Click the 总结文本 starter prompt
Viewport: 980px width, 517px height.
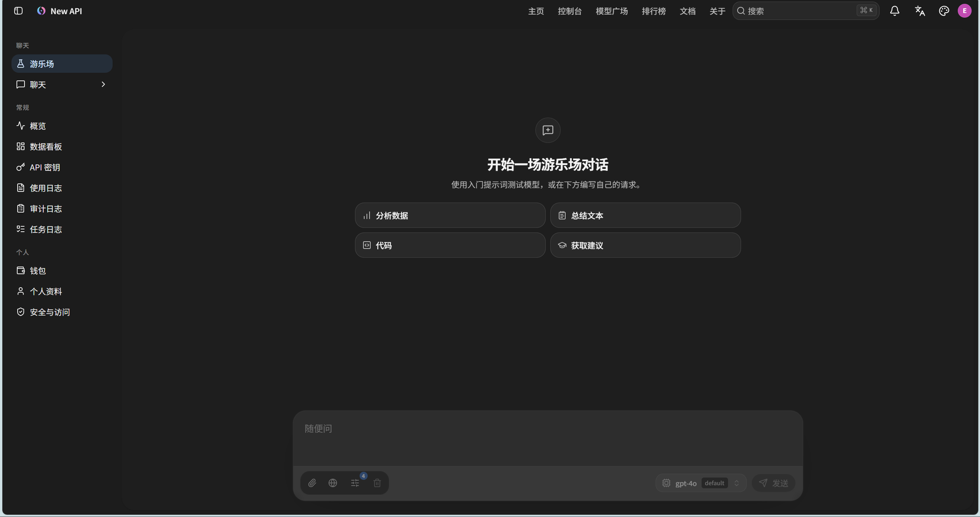645,216
